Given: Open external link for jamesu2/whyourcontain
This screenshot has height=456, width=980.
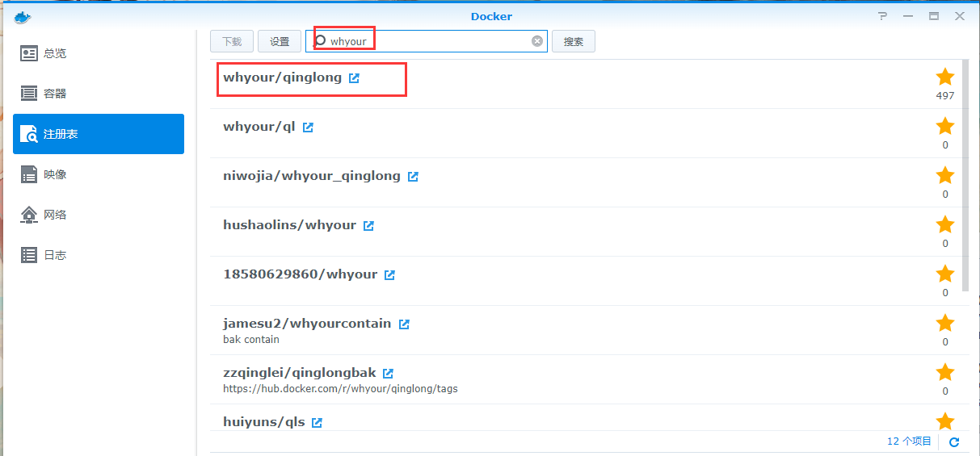Looking at the screenshot, I should 404,324.
